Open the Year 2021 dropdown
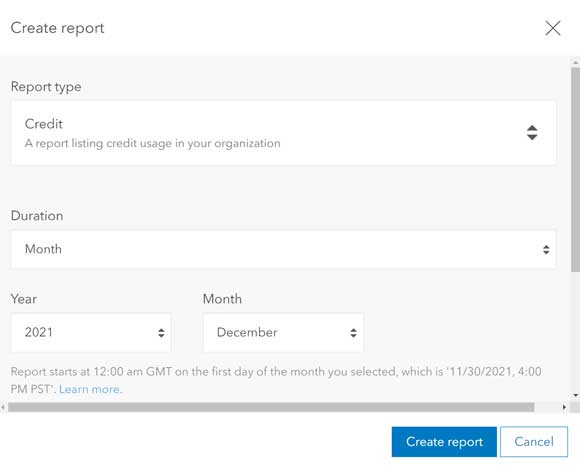Image resolution: width=580 pixels, height=468 pixels. [x=91, y=333]
